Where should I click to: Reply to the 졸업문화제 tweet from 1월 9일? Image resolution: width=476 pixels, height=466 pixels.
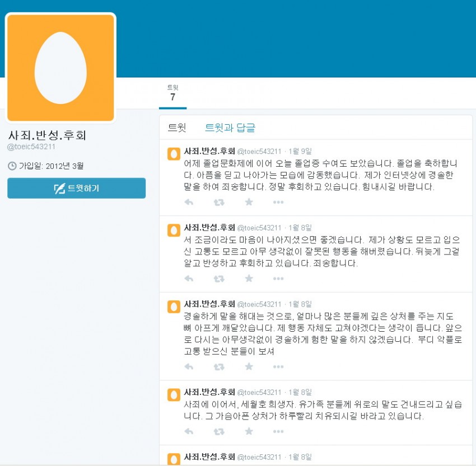[189, 202]
